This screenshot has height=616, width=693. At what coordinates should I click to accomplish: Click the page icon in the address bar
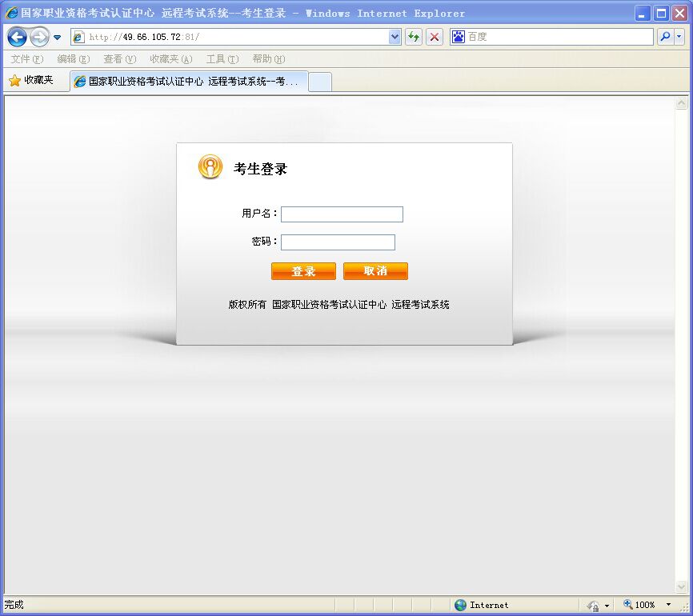[78, 37]
